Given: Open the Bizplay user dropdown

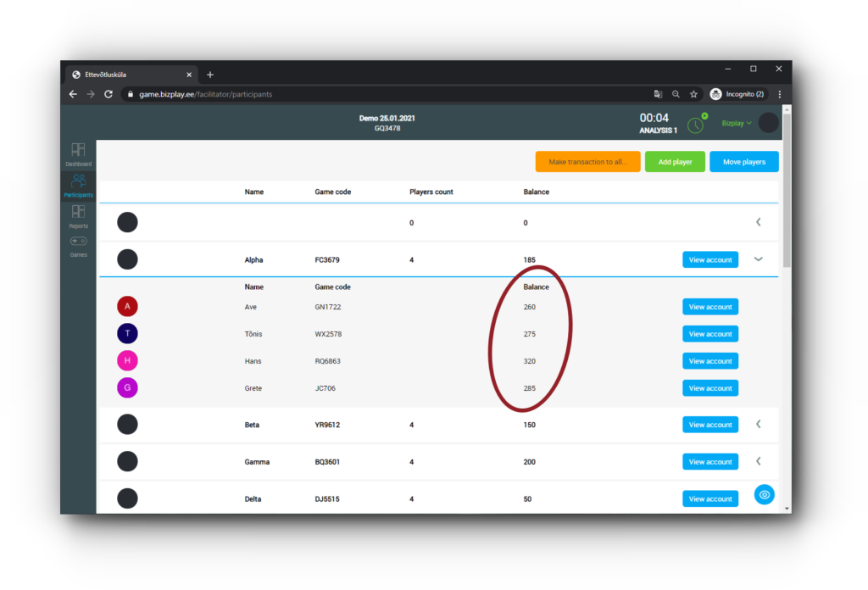Looking at the screenshot, I should click(x=737, y=123).
